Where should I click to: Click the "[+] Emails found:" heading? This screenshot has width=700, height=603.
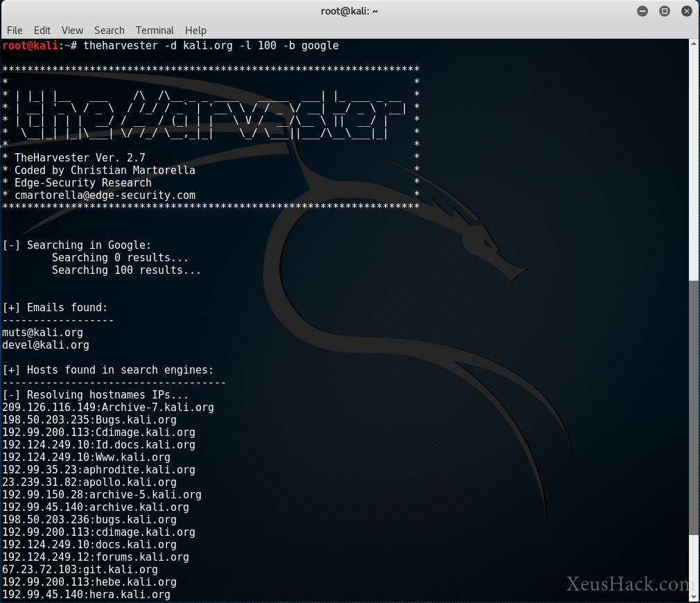click(55, 308)
